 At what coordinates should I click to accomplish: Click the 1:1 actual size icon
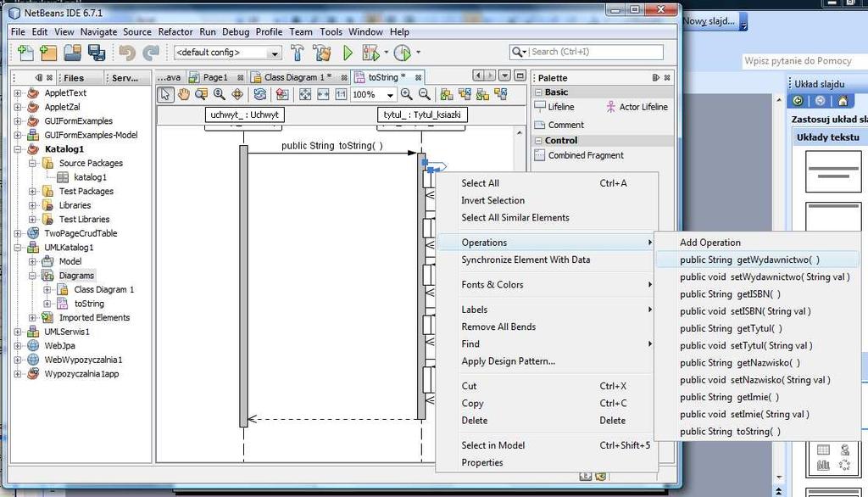(341, 94)
